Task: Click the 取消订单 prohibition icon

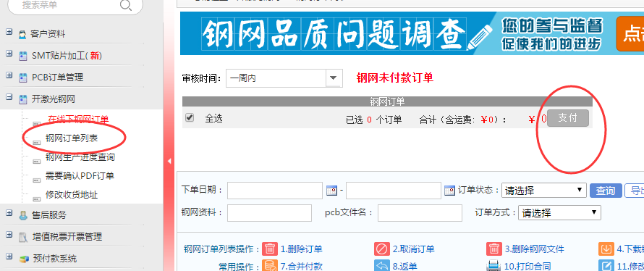Action: 382,249
